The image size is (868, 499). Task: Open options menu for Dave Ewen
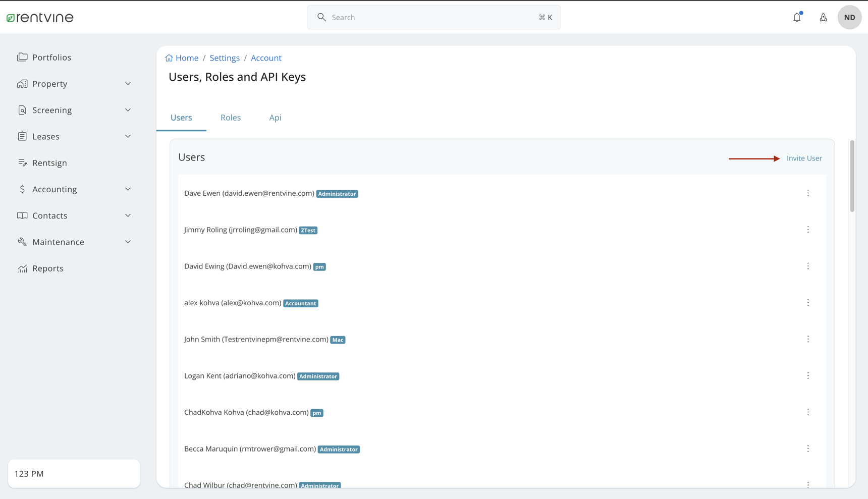tap(808, 193)
